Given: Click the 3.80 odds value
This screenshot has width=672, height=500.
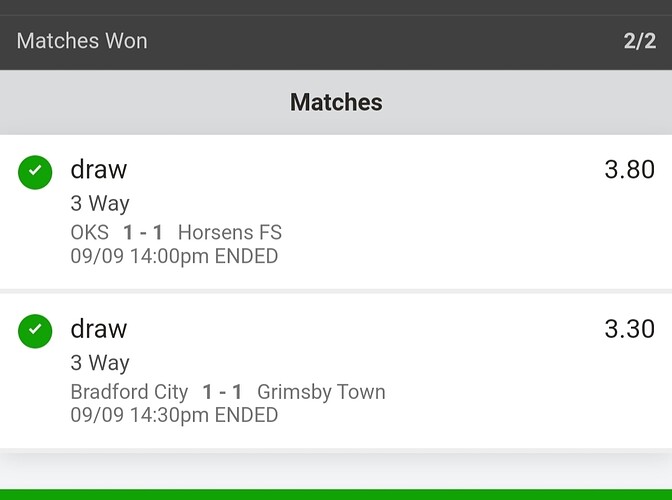Looking at the screenshot, I should pos(629,170).
